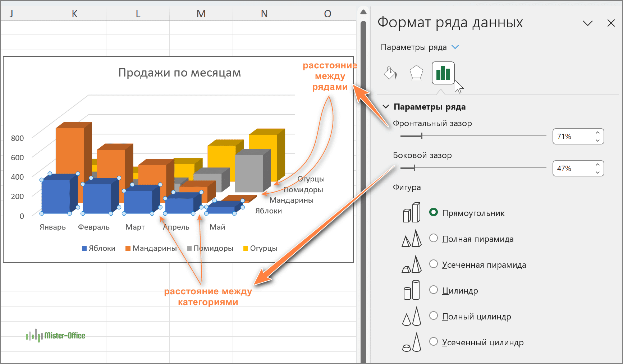The image size is (623, 364).
Task: Click the full cone shape icon
Action: pyautogui.click(x=412, y=316)
